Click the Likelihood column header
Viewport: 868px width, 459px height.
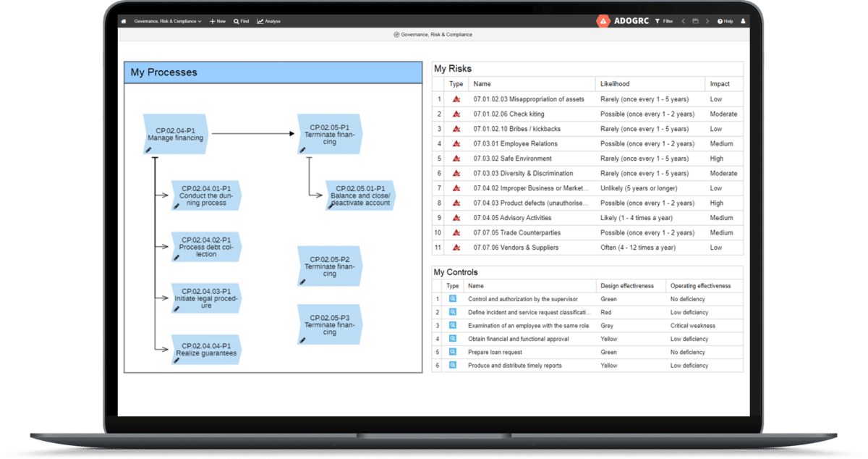click(613, 83)
